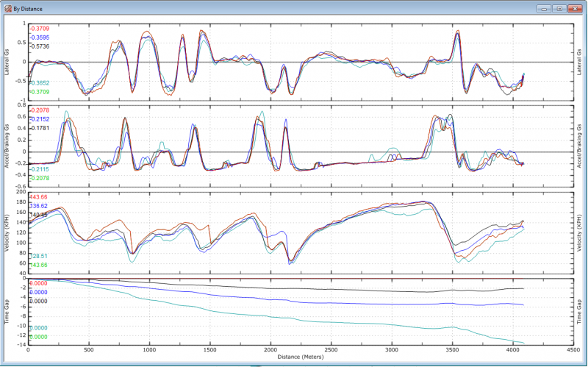Select the blue 136.62 velocity value

39,206
